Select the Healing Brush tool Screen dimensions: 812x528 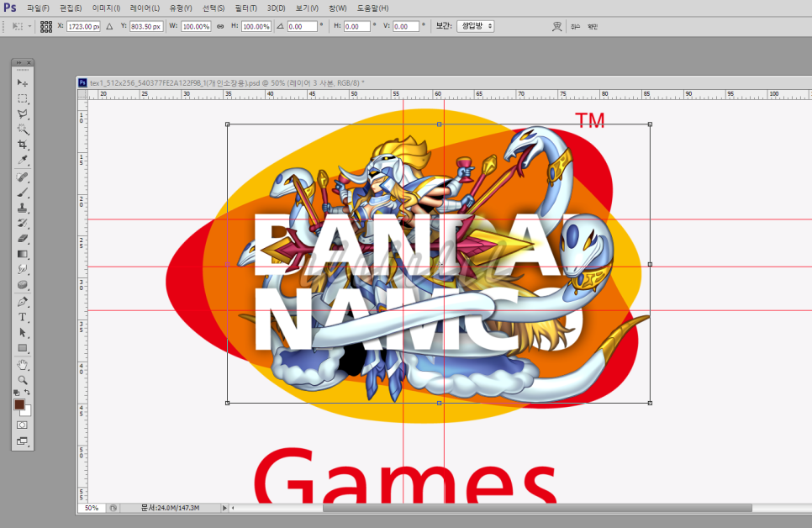22,177
